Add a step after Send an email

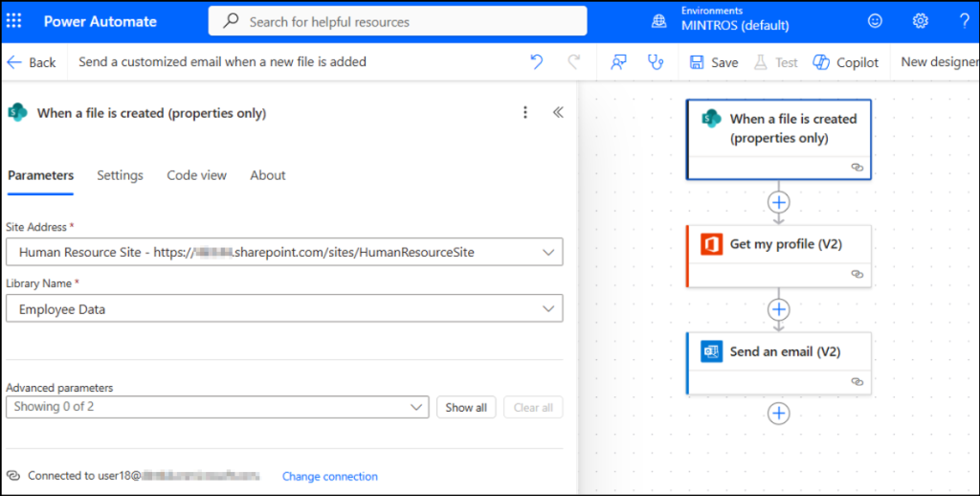point(779,414)
